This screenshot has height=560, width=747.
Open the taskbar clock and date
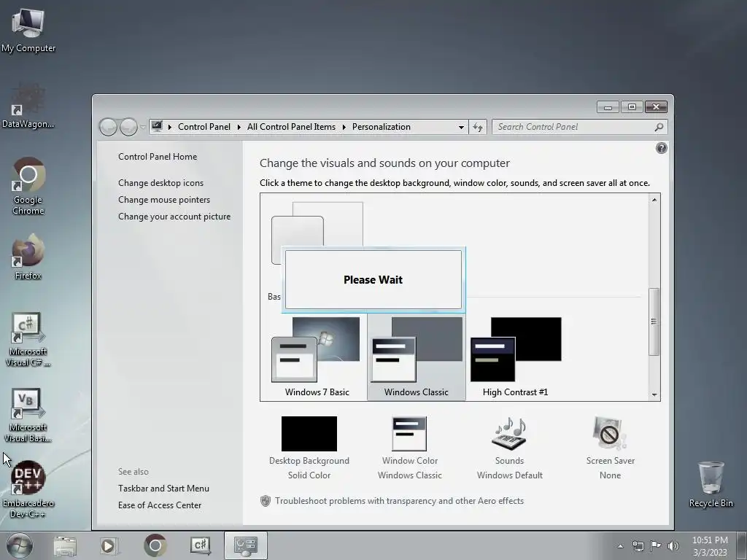coord(710,546)
